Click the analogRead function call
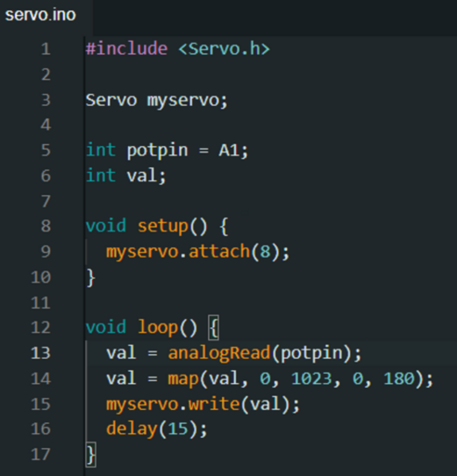Viewport: 457px width, 476px height. point(219,353)
